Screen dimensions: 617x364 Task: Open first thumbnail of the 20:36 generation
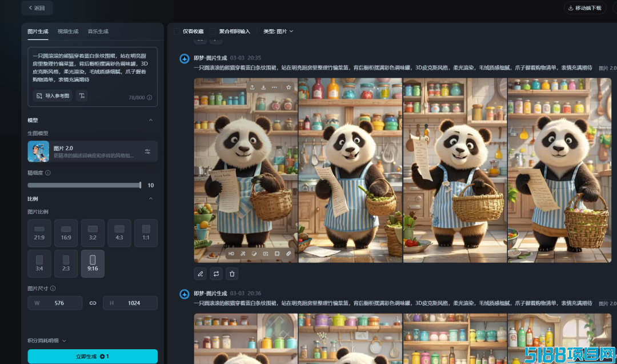[246, 339]
